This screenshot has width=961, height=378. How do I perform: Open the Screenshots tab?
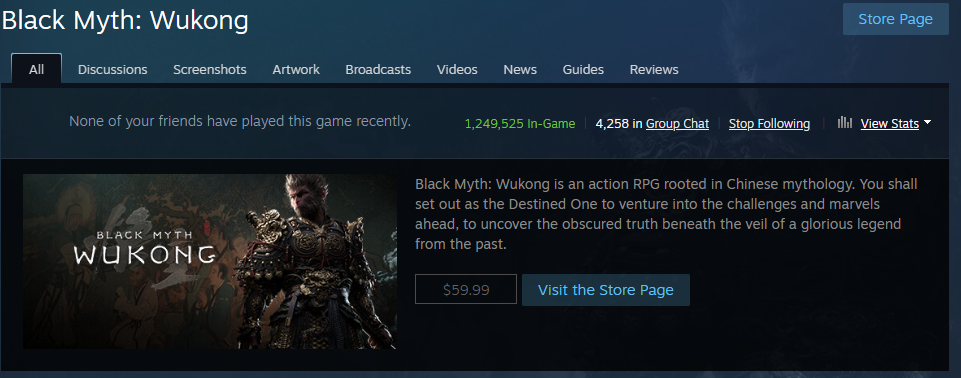click(210, 69)
